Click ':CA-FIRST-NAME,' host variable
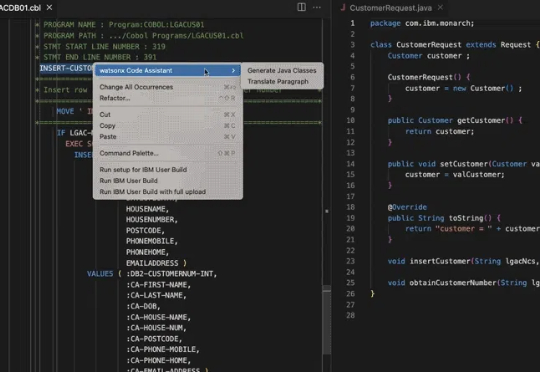This screenshot has width=540, height=372. (158, 285)
